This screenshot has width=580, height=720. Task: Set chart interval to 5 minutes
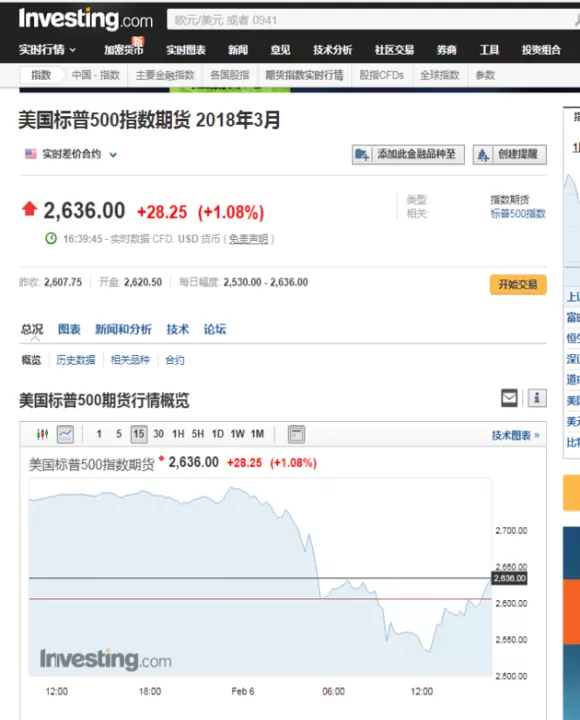pyautogui.click(x=119, y=434)
